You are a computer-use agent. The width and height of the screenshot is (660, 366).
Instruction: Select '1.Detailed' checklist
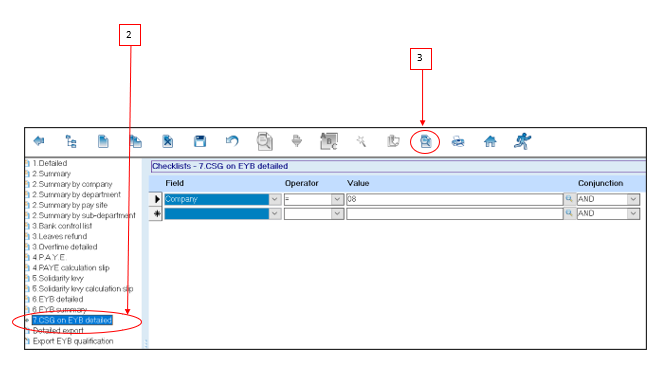(50, 163)
